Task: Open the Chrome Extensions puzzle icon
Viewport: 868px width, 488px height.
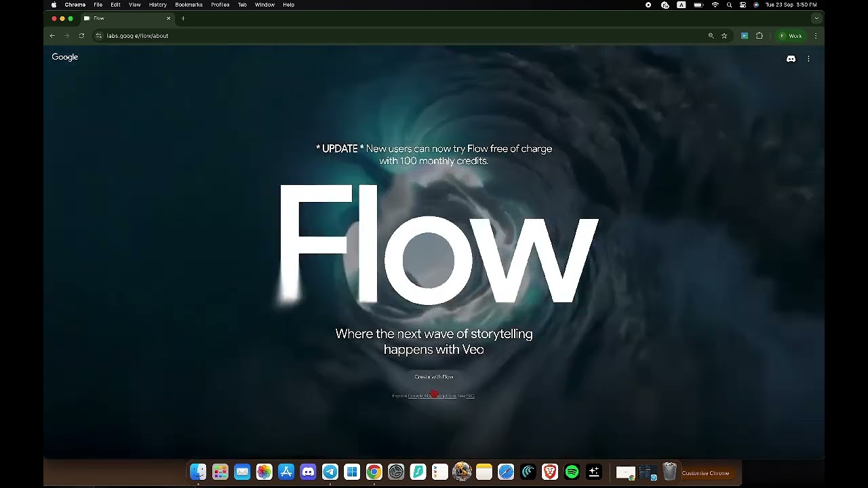Action: [x=759, y=36]
